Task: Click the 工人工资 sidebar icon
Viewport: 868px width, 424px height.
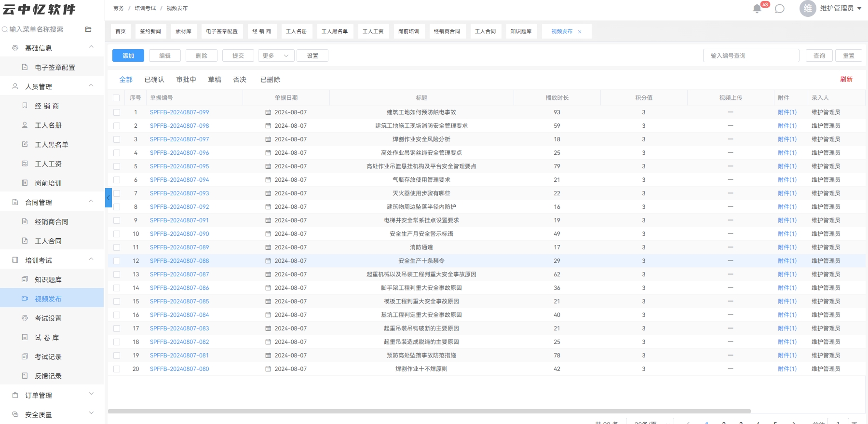Action: click(x=25, y=164)
